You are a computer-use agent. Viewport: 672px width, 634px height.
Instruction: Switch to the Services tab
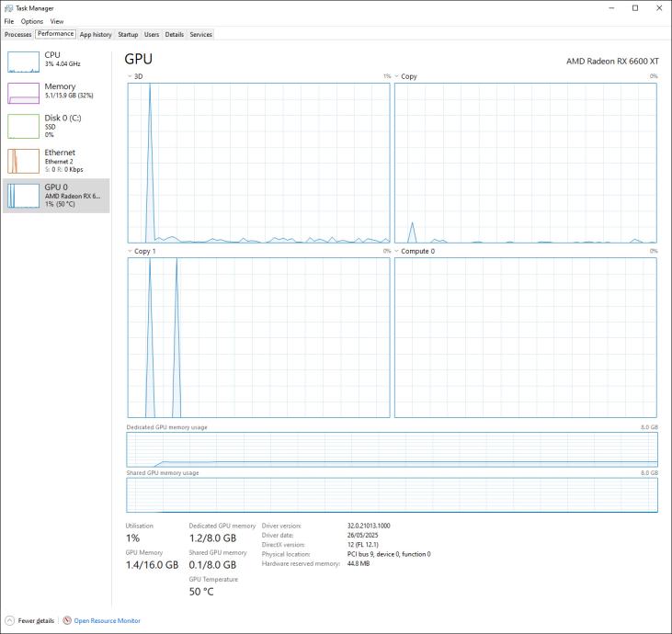click(x=200, y=34)
